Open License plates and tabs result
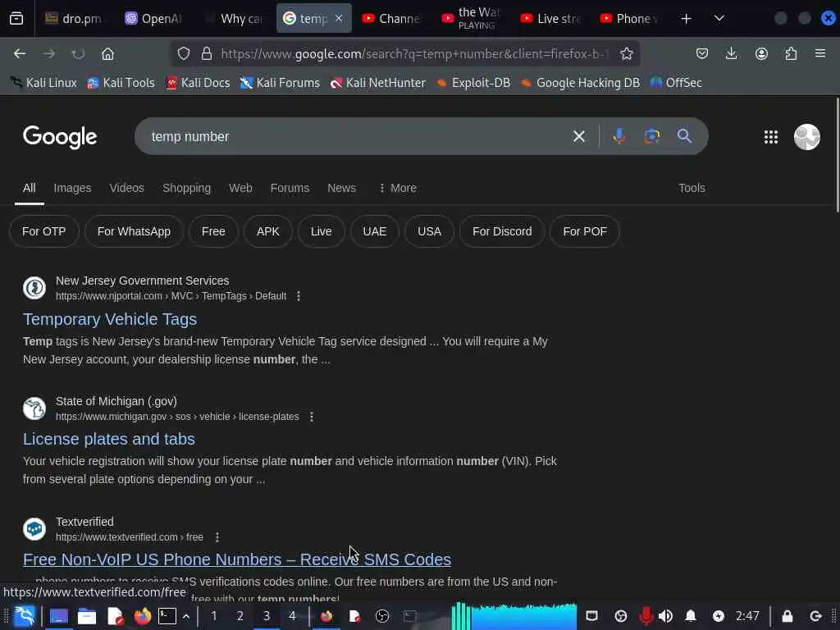The width and height of the screenshot is (840, 630). pyautogui.click(x=109, y=440)
